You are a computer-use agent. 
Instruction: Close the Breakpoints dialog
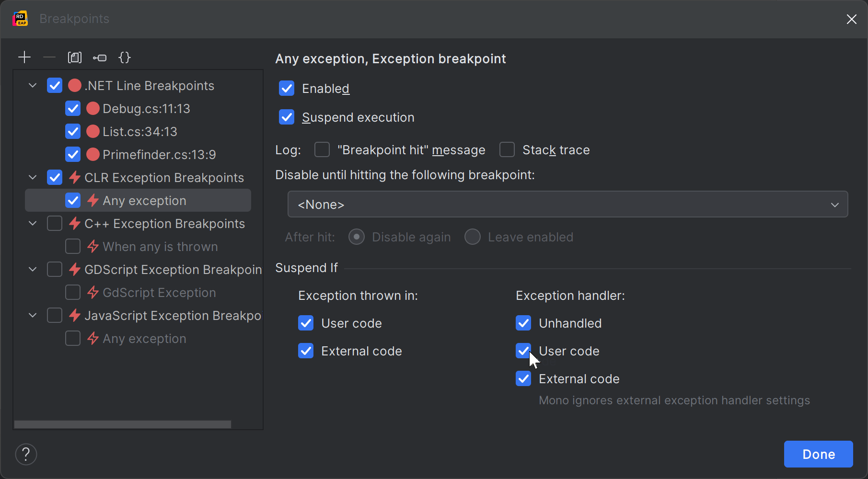(851, 19)
